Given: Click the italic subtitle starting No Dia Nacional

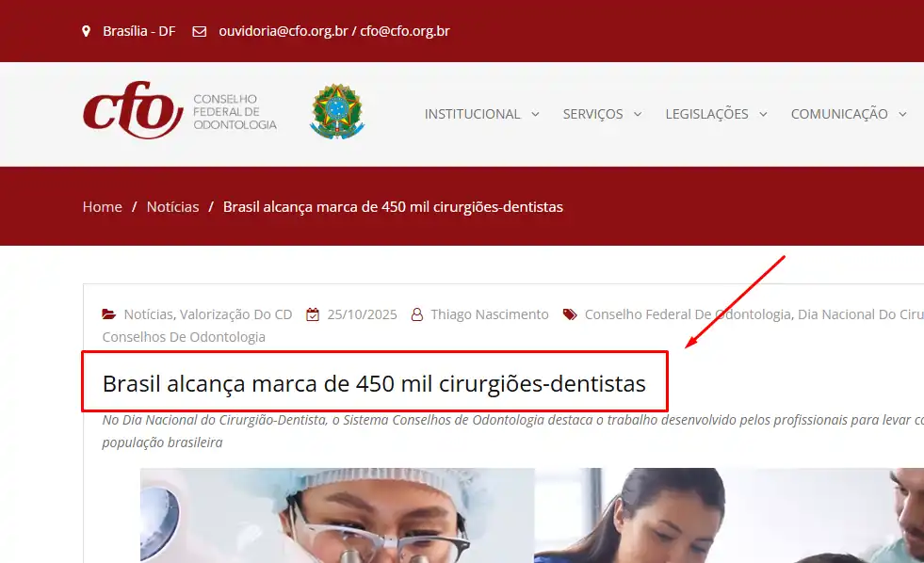Looking at the screenshot, I should click(512, 431).
